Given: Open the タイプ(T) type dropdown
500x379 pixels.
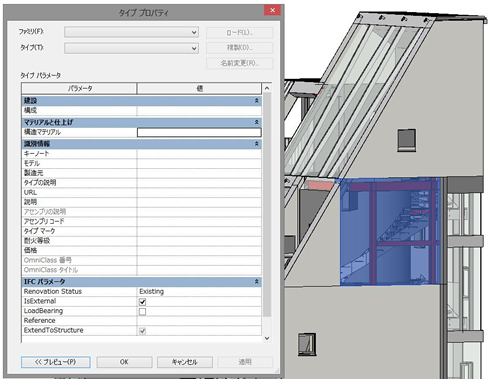Looking at the screenshot, I should (x=131, y=48).
